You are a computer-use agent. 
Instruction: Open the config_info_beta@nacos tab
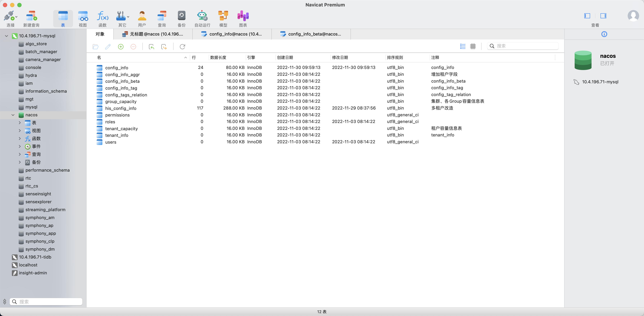(311, 34)
